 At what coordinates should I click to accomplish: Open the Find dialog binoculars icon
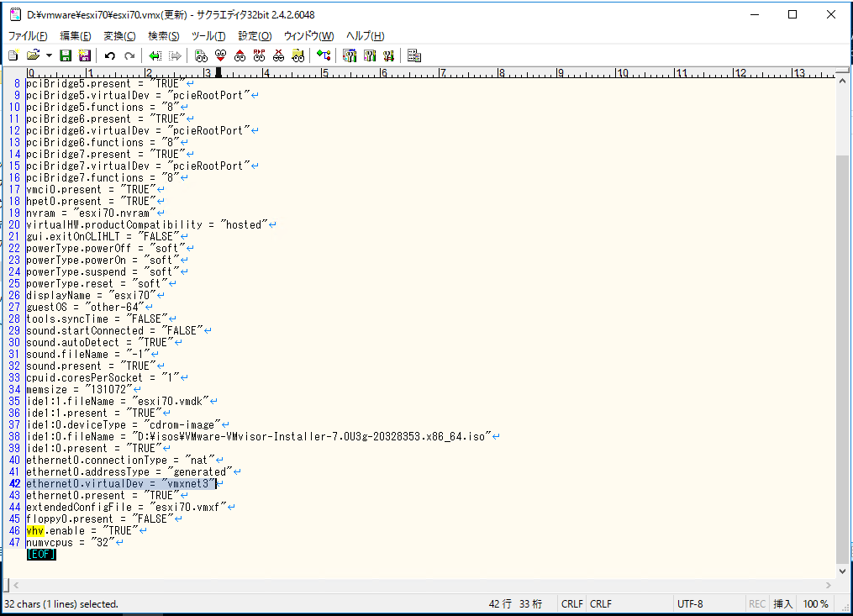tap(201, 55)
